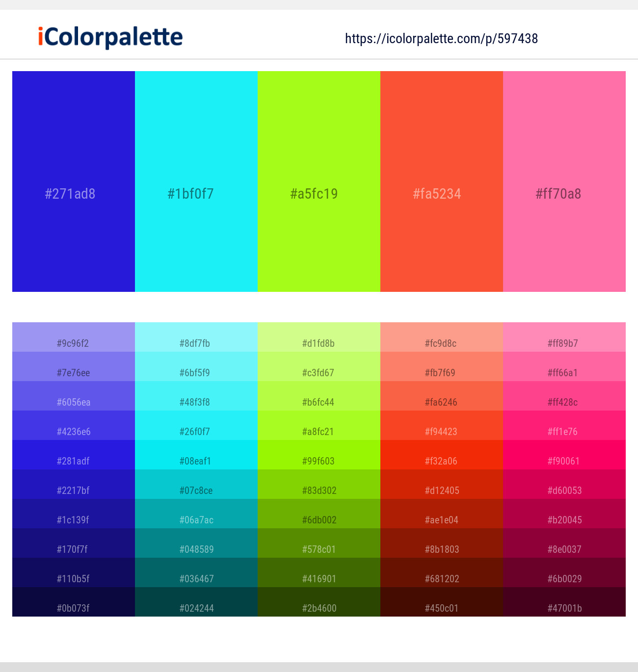Choose the large orange-red #fa5234 swatch
Viewport: 638px width, 672px height.
coord(442,181)
